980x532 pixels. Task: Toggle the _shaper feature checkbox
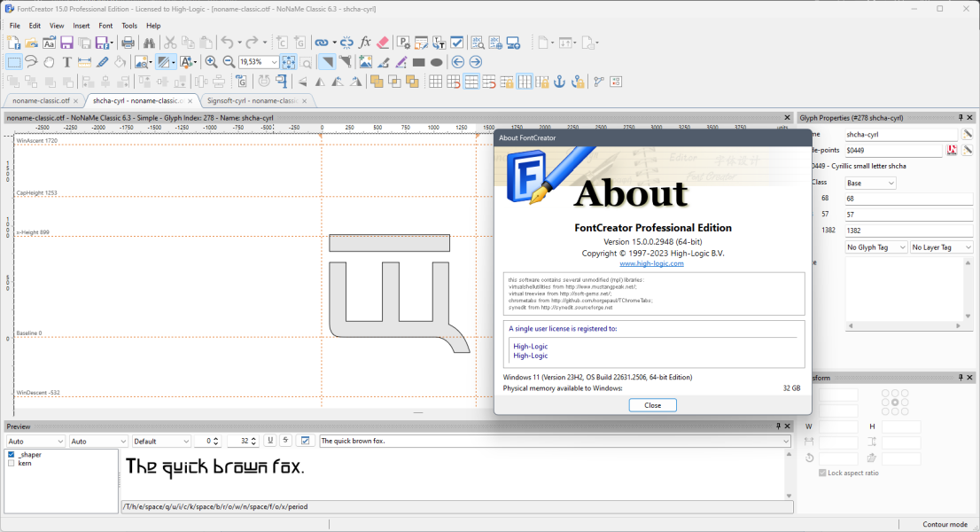pos(12,455)
